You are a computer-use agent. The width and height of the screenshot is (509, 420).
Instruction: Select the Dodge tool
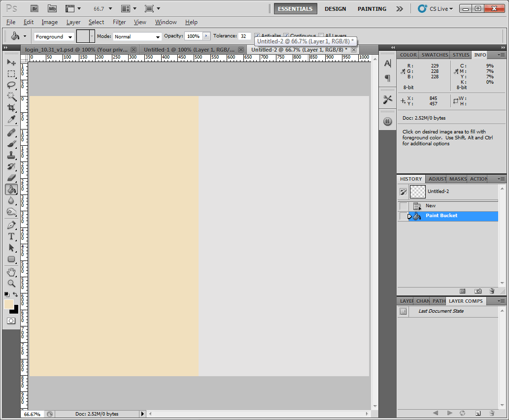coord(11,212)
